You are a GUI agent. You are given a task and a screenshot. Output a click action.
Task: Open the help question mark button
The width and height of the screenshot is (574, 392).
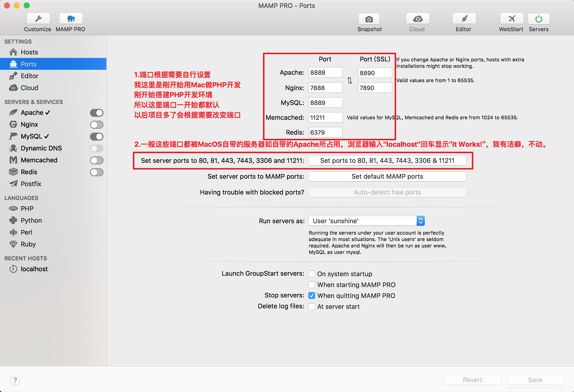15,380
